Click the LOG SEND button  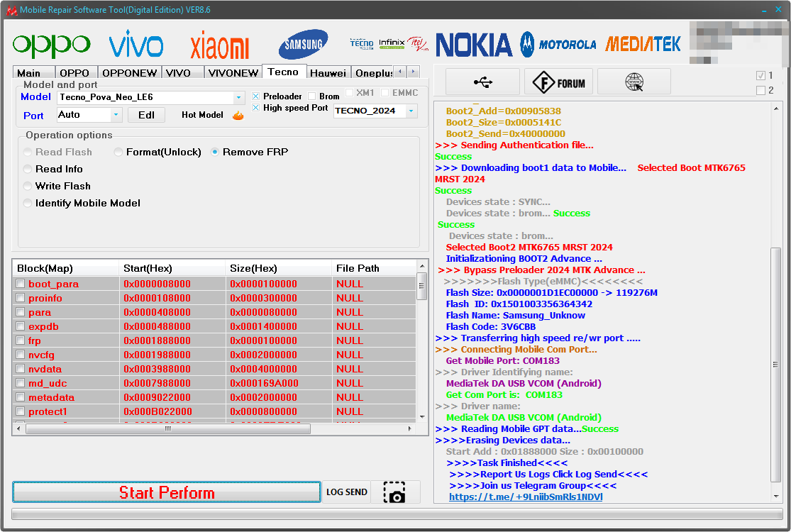click(x=347, y=492)
